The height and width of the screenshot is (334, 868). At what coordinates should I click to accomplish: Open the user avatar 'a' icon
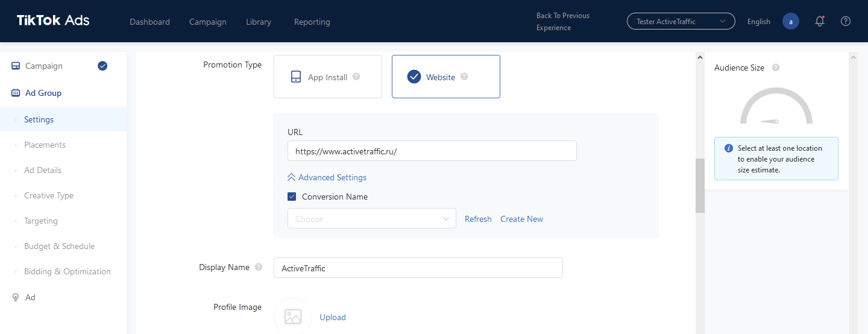tap(791, 21)
